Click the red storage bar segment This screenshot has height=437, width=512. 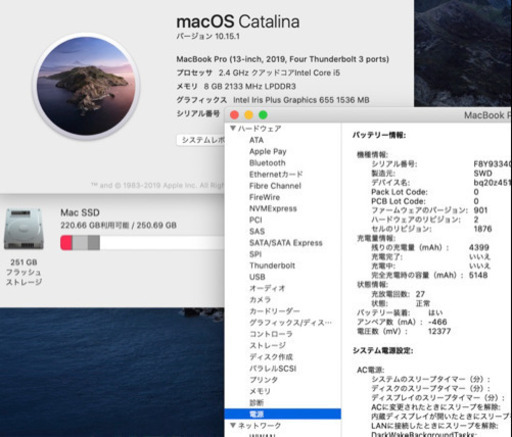[x=66, y=243]
